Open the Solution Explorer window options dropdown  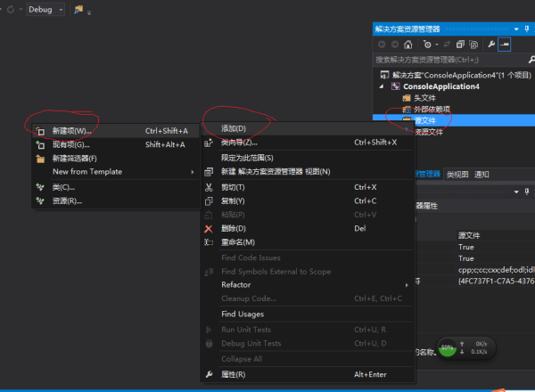(516, 29)
